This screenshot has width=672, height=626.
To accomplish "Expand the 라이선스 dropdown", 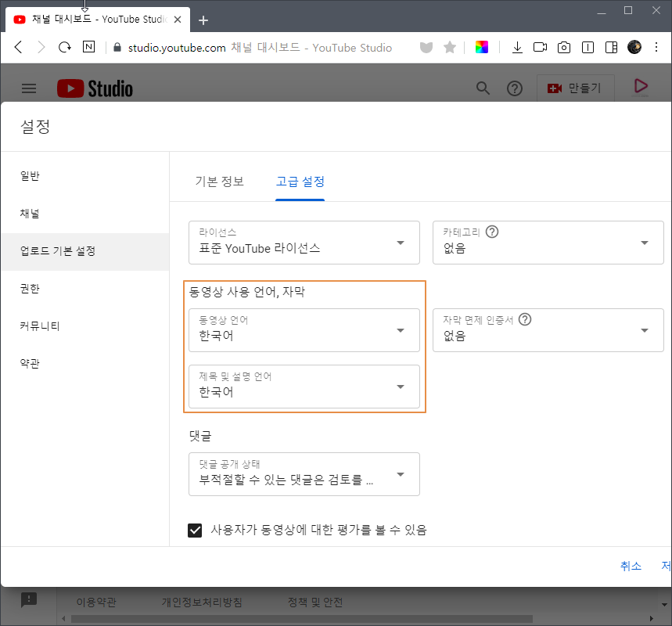I will [x=304, y=243].
